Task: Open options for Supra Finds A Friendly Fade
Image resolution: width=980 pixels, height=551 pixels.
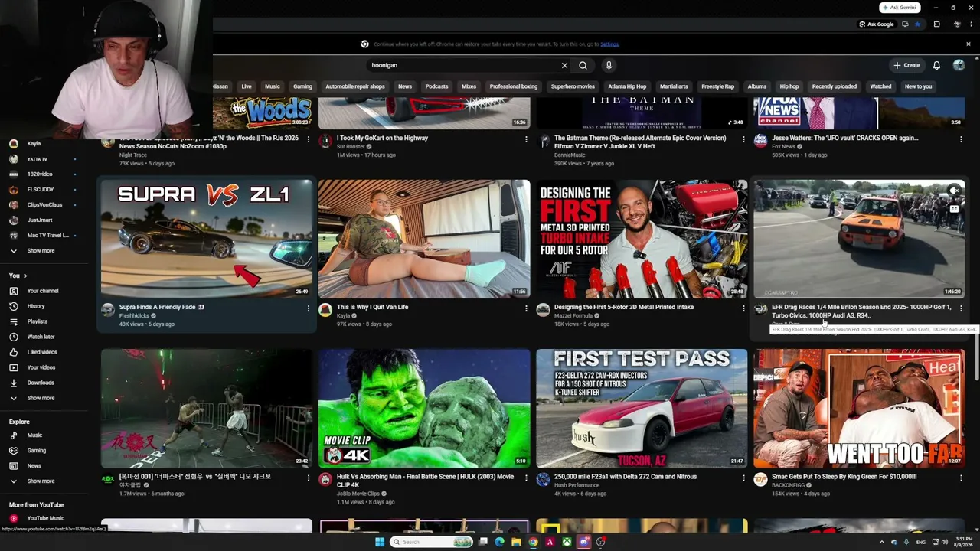Action: [309, 308]
